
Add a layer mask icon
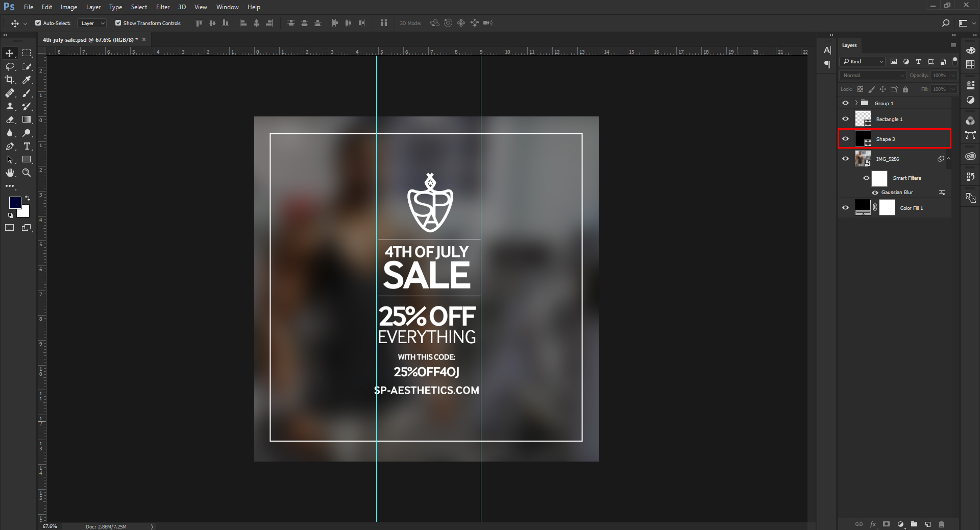point(887,524)
